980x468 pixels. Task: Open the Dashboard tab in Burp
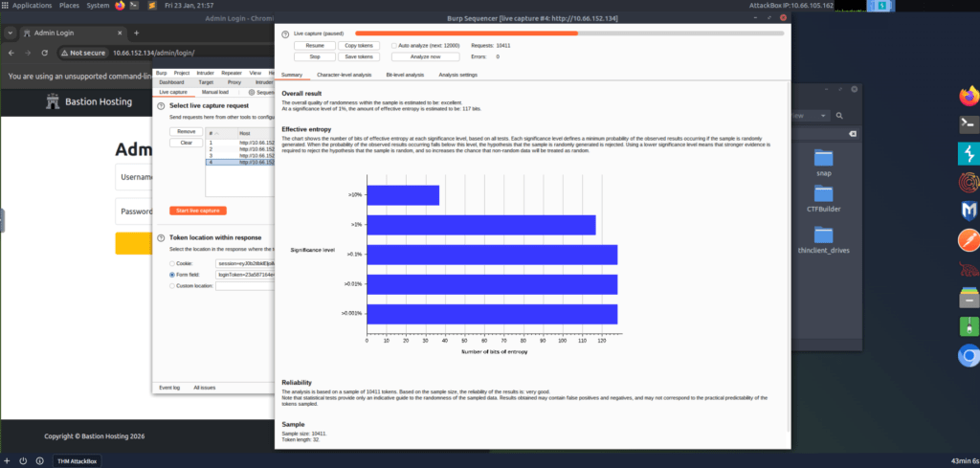click(171, 82)
